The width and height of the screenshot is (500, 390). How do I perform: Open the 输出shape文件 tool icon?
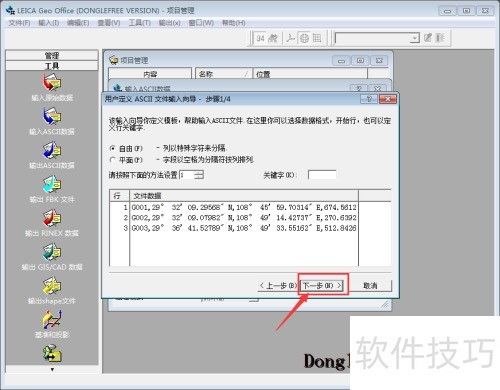tap(52, 286)
